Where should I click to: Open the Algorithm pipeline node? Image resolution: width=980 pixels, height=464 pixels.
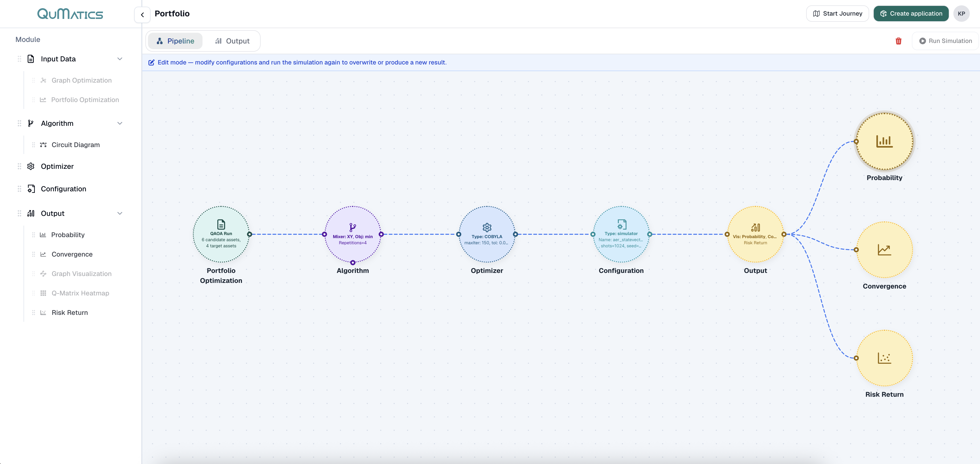(353, 235)
